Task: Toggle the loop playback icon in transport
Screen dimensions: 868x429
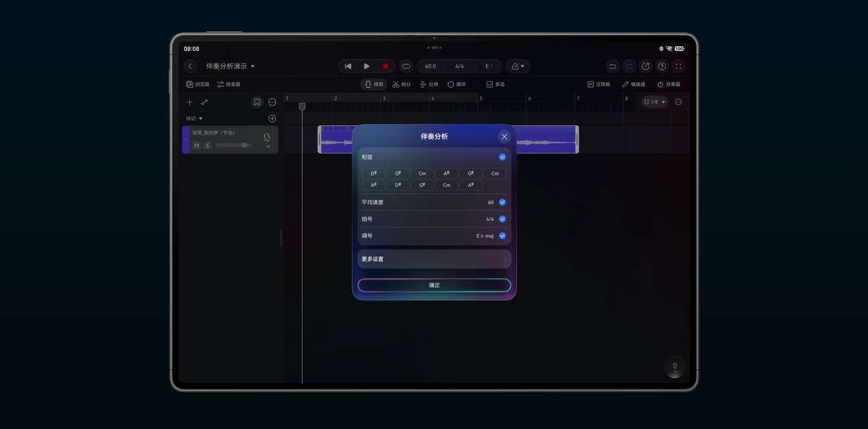Action: 406,66
